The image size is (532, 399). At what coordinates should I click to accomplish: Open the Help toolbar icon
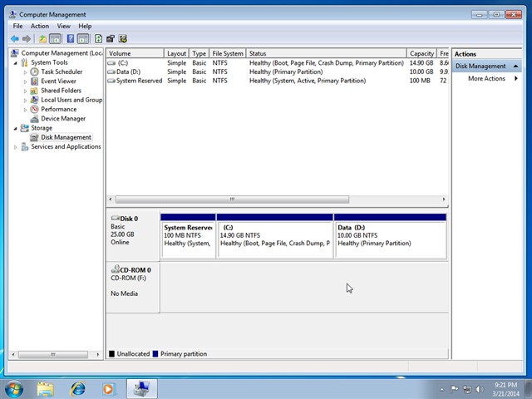(70, 38)
